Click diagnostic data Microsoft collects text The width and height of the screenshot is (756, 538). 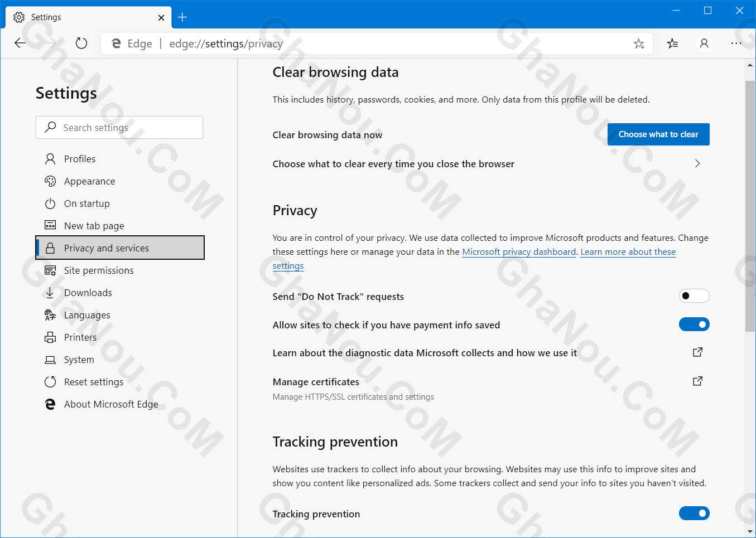coord(425,353)
